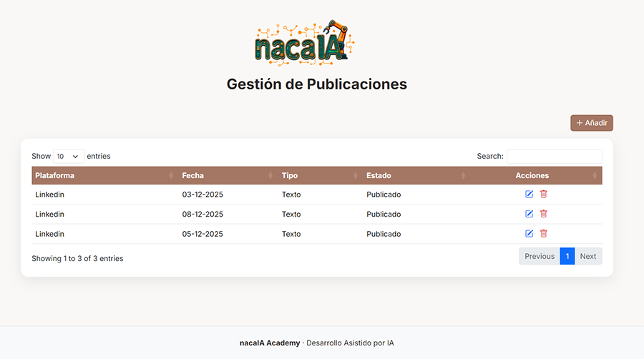Viewport: 644px width, 359px height.
Task: Click Texto in the 08-12-2025 row
Action: [291, 214]
